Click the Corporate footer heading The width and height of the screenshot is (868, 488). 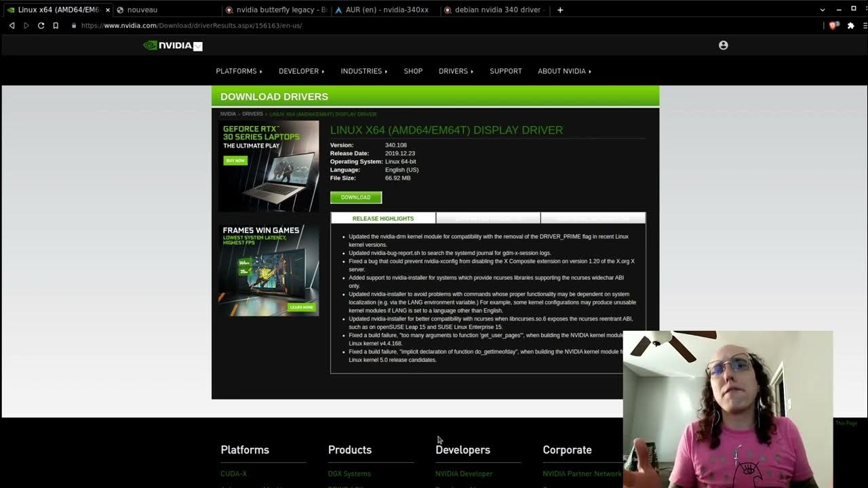tap(567, 450)
